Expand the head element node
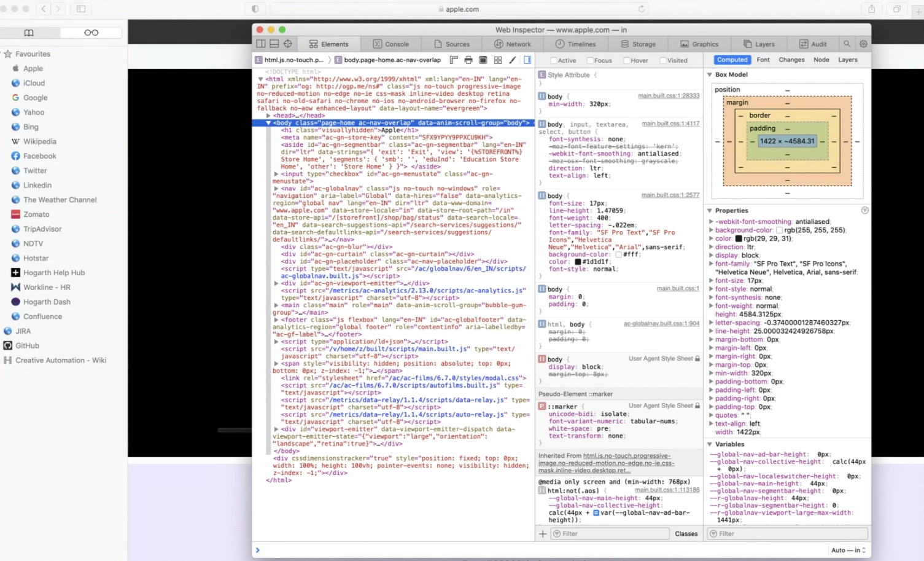Screen dimensions: 924x561 coord(268,116)
